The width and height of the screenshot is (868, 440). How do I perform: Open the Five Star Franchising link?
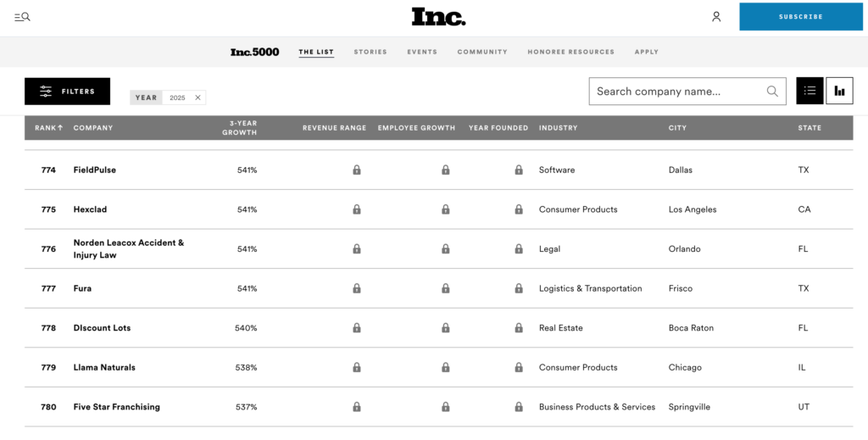(117, 407)
